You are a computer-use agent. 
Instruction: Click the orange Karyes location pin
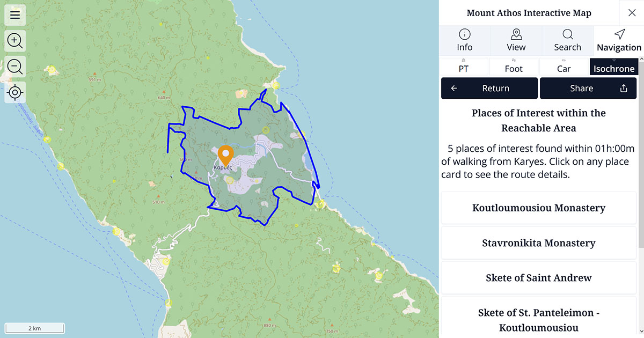click(226, 155)
